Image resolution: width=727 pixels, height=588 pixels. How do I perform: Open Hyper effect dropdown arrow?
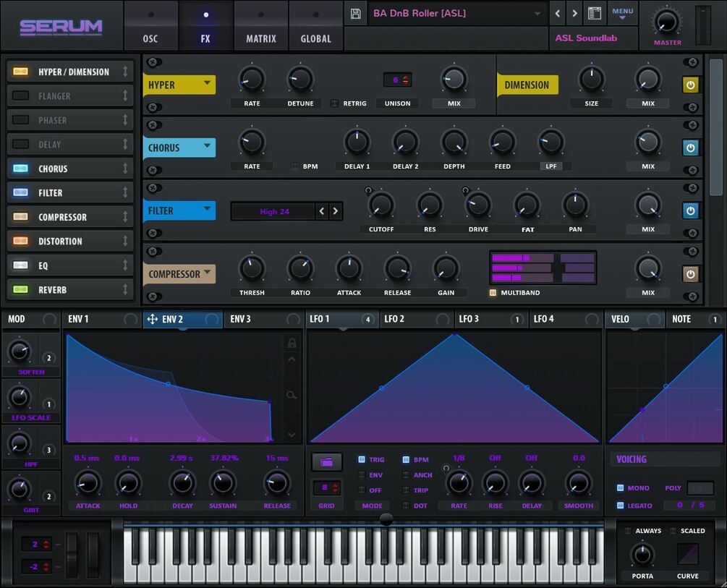(207, 83)
